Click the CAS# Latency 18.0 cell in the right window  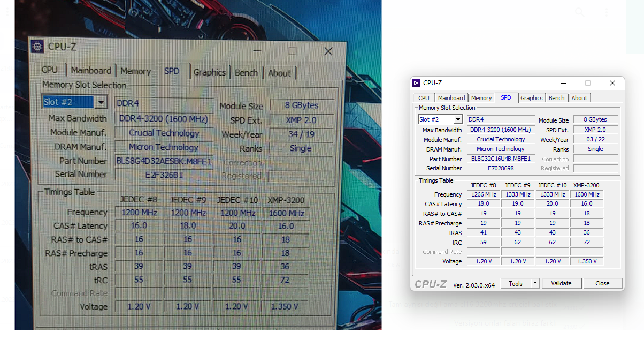[484, 203]
